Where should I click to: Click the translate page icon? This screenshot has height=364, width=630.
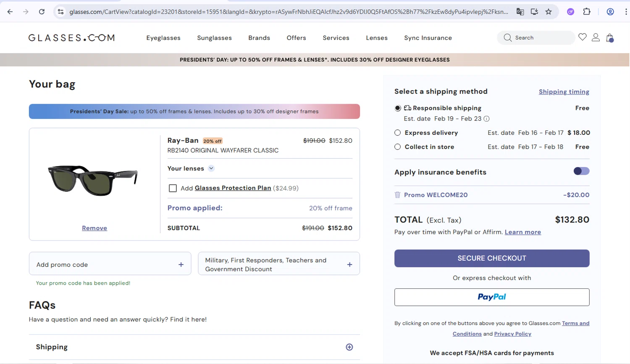coord(520,12)
